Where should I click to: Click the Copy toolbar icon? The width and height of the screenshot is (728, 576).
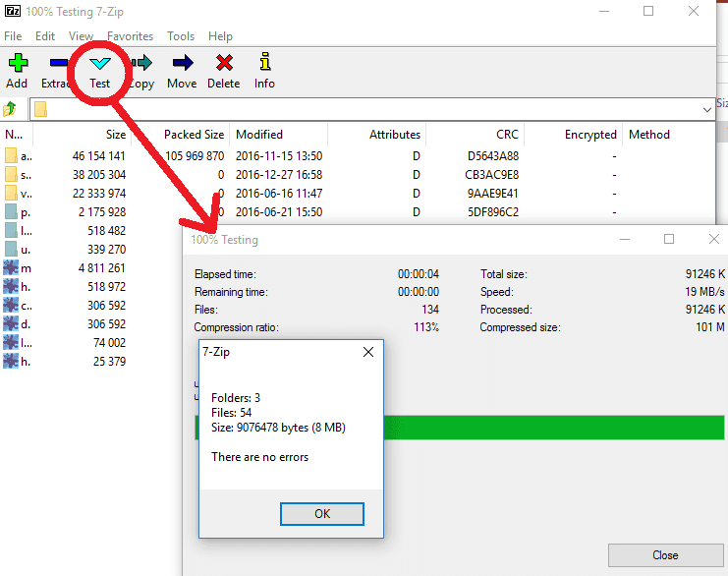[x=141, y=62]
